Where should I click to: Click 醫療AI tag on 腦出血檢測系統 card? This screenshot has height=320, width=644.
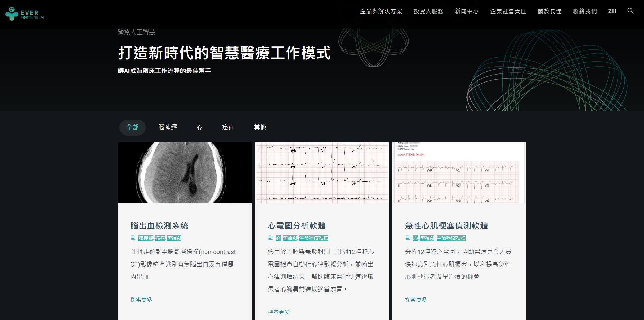pos(174,238)
